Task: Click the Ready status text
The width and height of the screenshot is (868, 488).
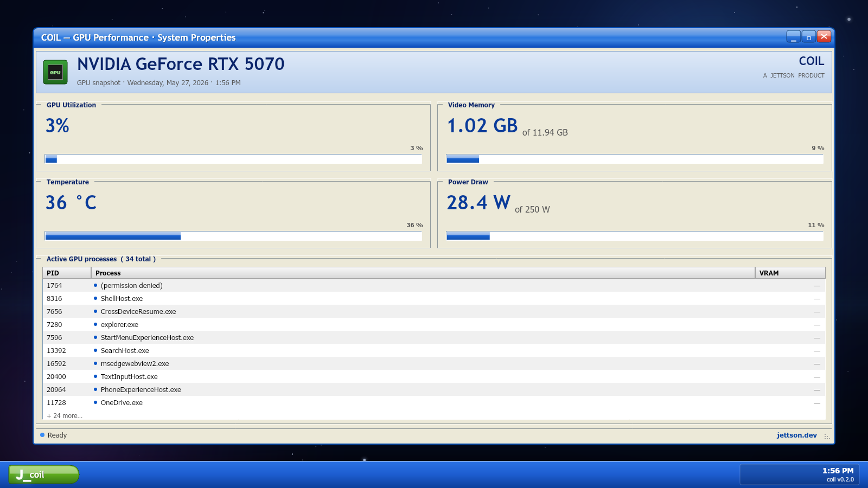Action: [x=57, y=435]
